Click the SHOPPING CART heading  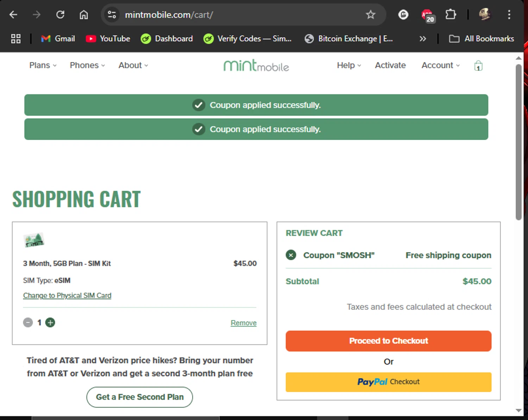(x=76, y=199)
